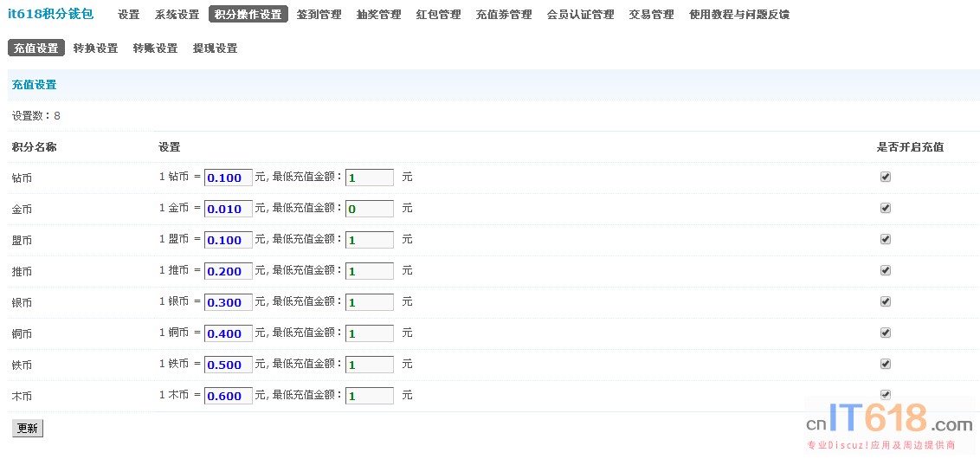
Task: Uncheck recharge for 盟币 row
Action: (x=885, y=240)
